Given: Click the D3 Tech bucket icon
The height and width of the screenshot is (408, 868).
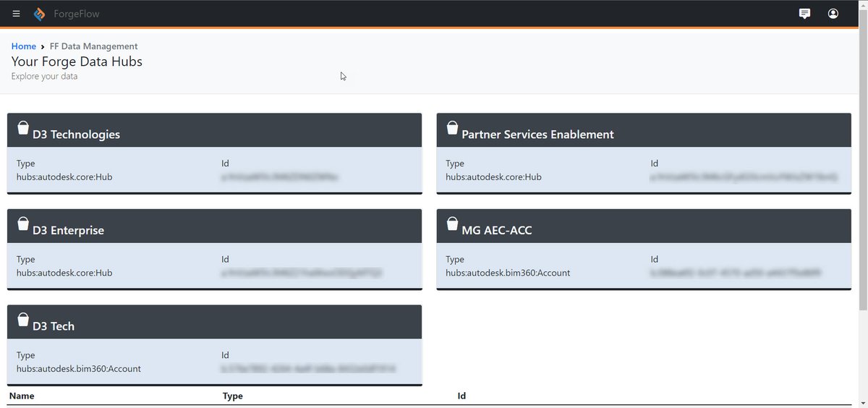Looking at the screenshot, I should tap(22, 319).
